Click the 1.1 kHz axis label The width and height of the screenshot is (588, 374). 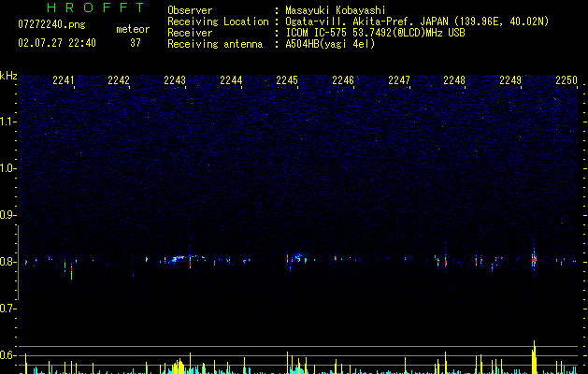[x=8, y=122]
